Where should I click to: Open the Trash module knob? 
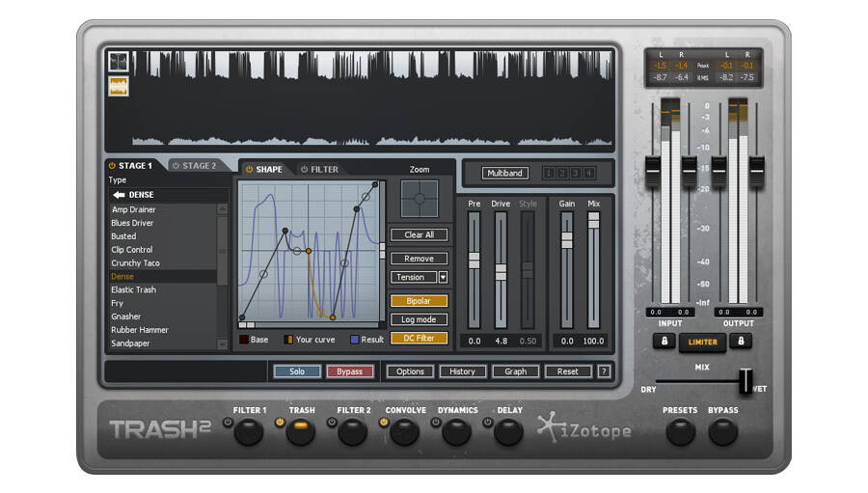pyautogui.click(x=301, y=432)
